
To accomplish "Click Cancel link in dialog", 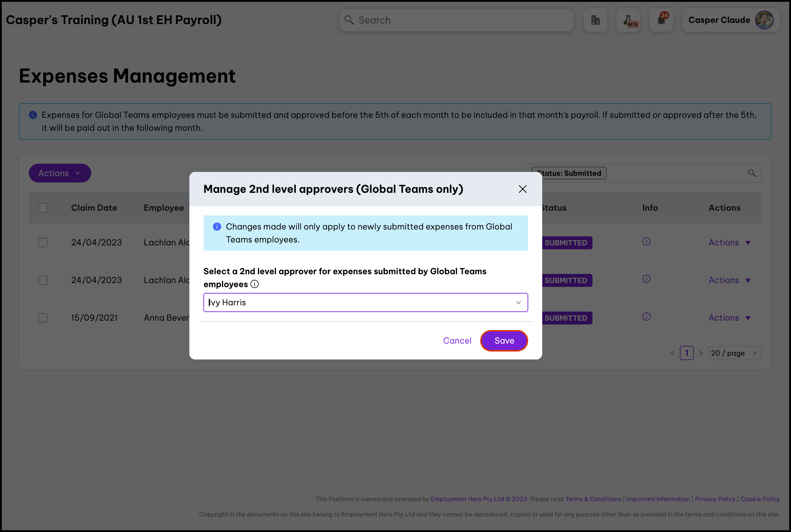I will (x=457, y=341).
